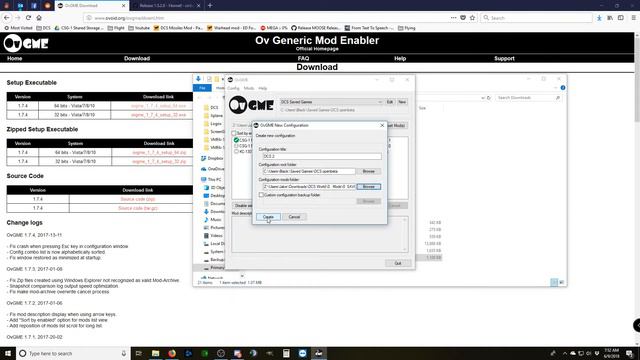This screenshot has width=640, height=360.
Task: Open Firefox from the taskbar
Action: (x=172, y=353)
